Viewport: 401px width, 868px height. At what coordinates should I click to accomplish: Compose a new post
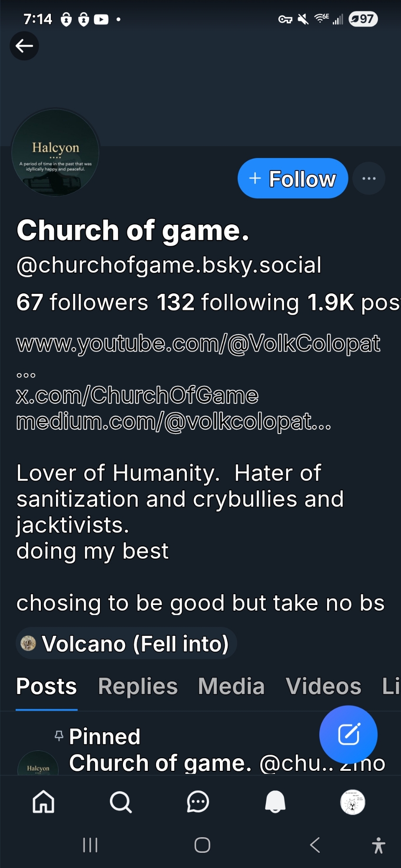coord(348,734)
